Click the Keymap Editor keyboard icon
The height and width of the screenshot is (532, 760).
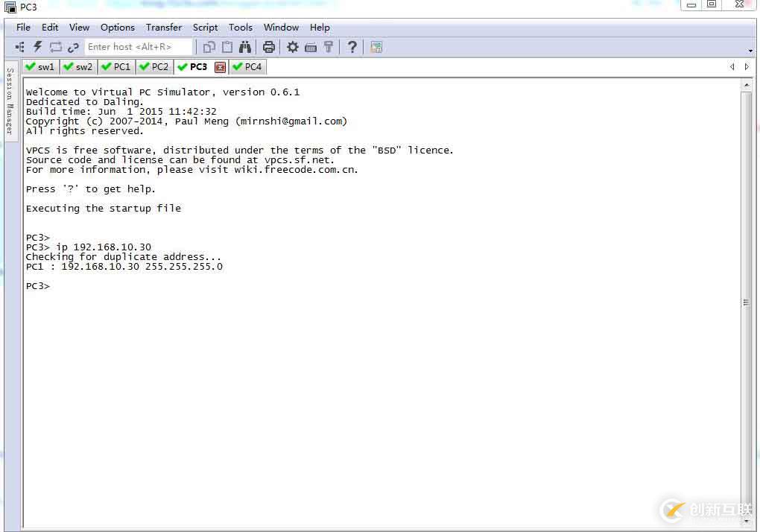tap(311, 48)
